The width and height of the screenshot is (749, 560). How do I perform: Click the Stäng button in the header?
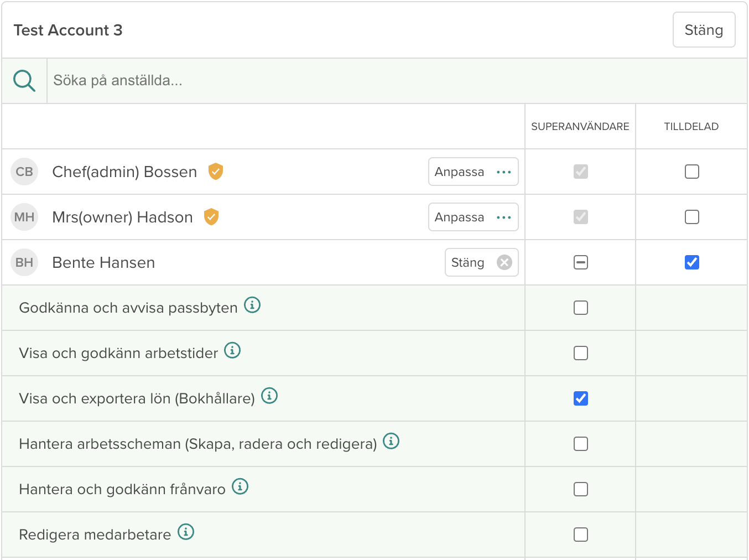(704, 30)
